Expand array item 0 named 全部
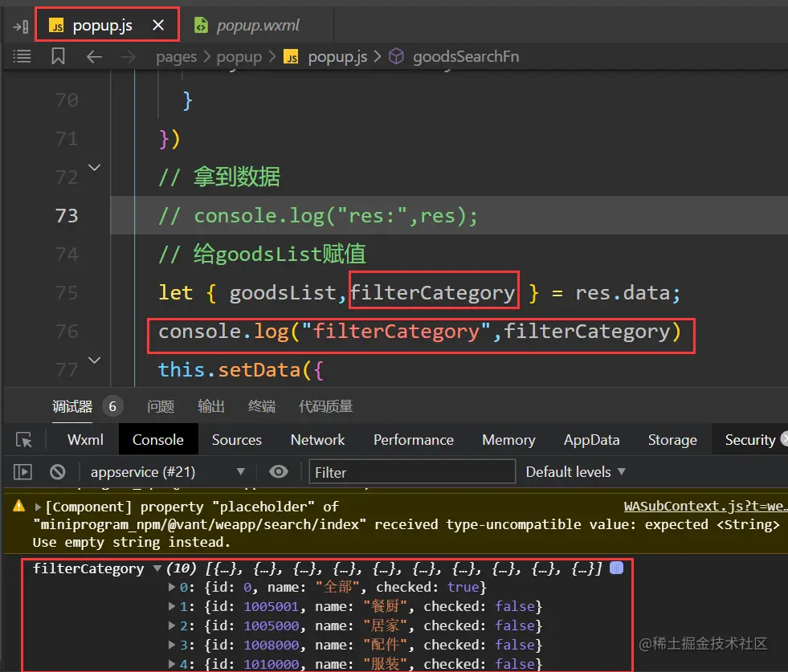 click(171, 587)
